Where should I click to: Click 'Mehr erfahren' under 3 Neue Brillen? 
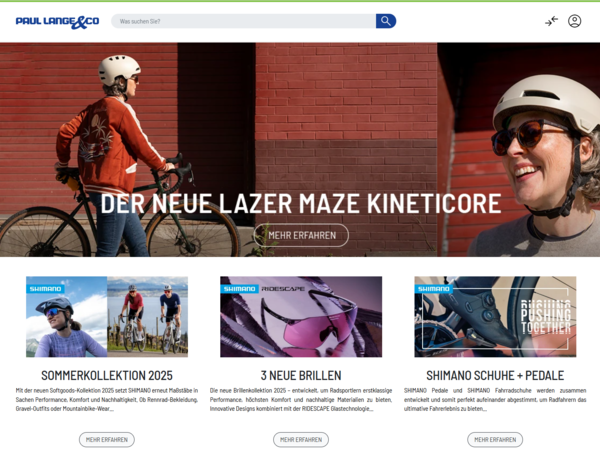pyautogui.click(x=301, y=440)
